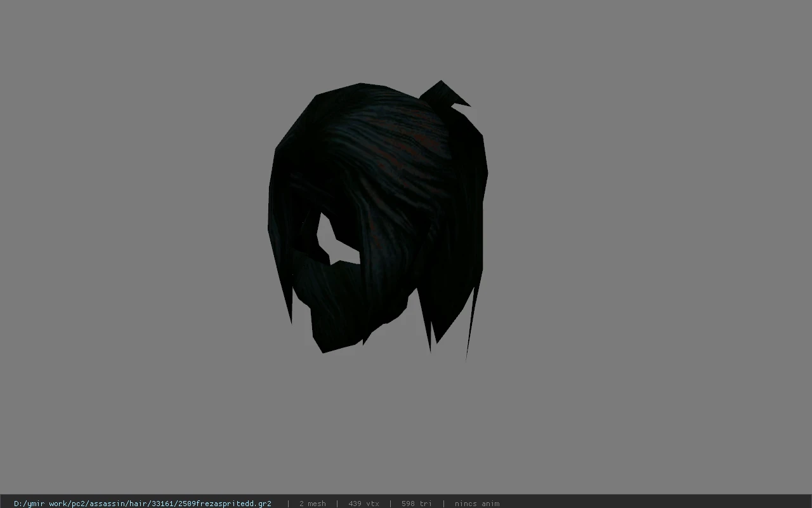
Task: Click the small tuft on top of the hair
Action: click(x=445, y=93)
